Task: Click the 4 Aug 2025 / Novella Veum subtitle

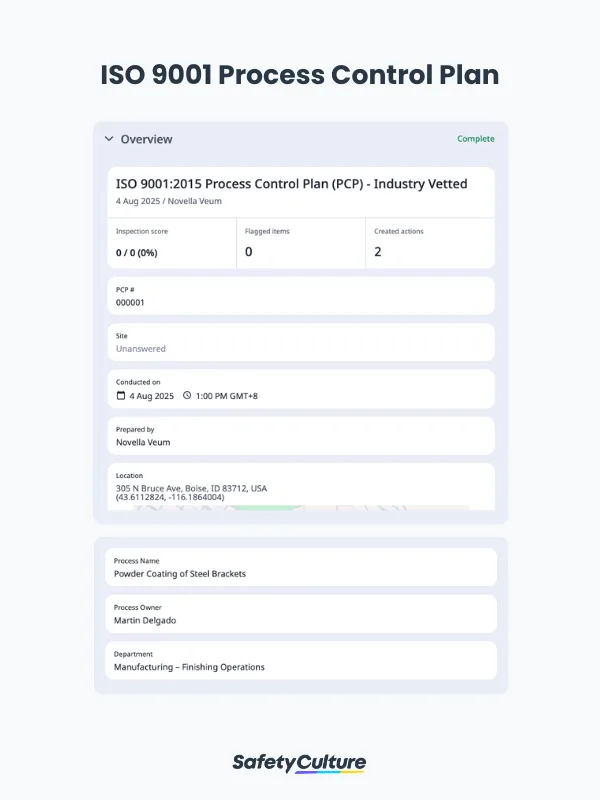Action: pos(169,201)
